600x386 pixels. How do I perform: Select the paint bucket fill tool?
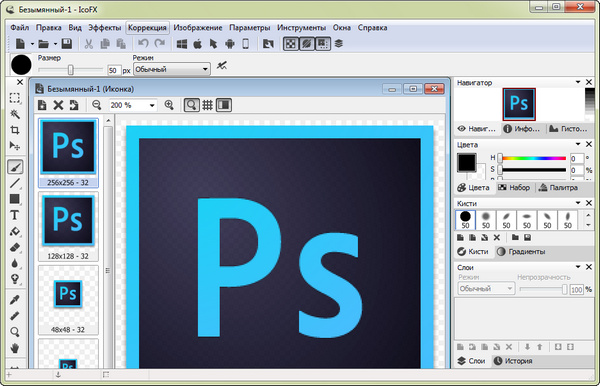tap(15, 231)
